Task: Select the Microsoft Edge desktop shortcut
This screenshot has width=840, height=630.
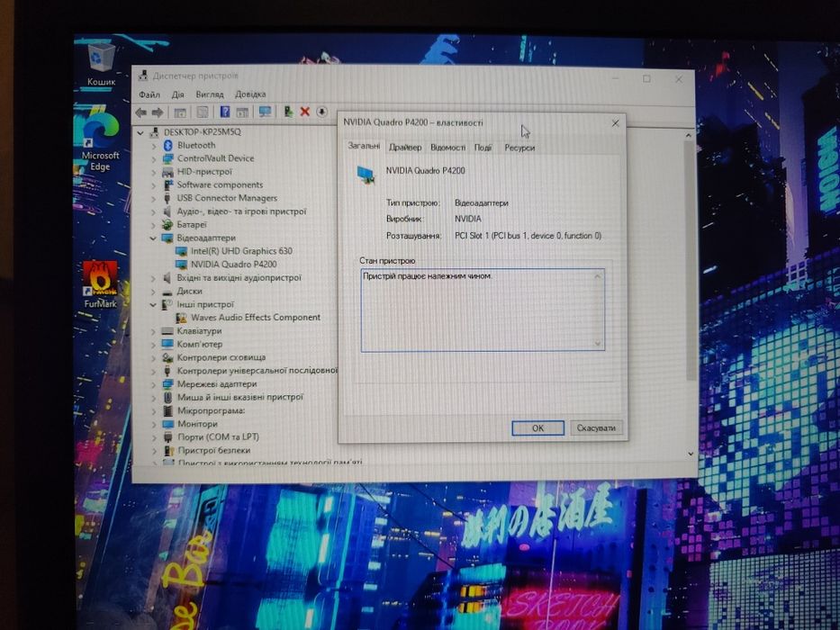Action: 100,140
